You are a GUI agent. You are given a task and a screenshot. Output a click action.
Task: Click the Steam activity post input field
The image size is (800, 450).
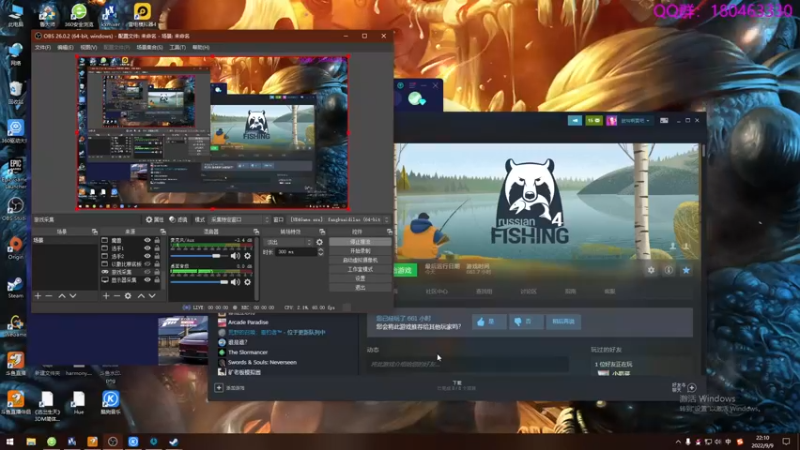[467, 364]
